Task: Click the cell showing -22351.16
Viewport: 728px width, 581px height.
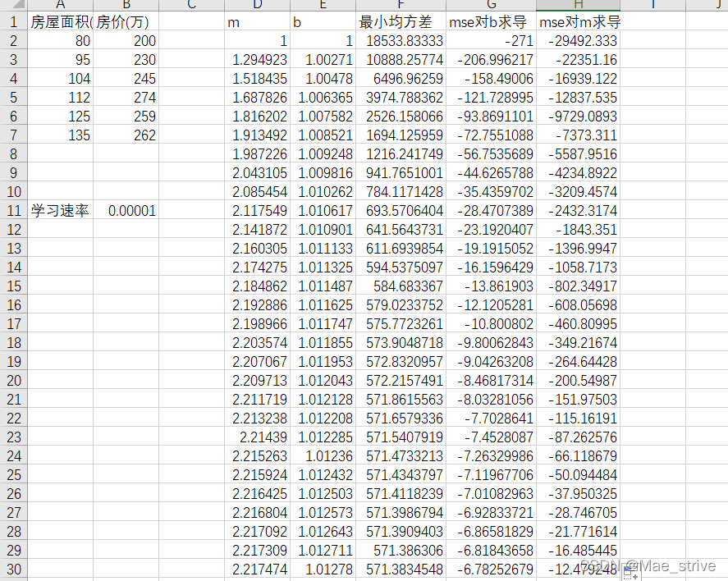Action: point(579,60)
